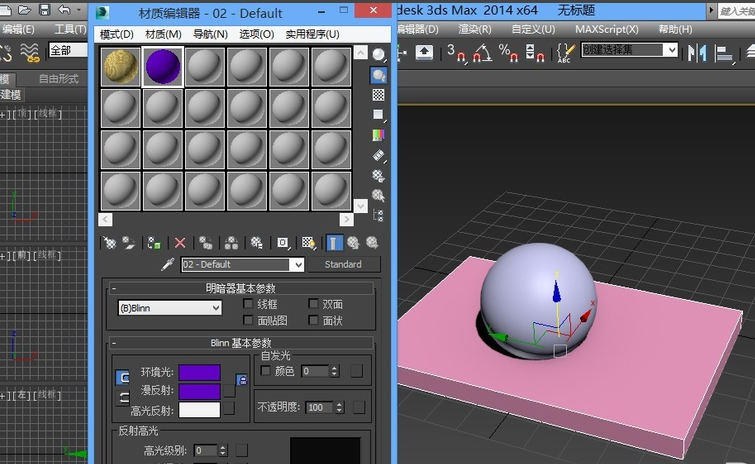The height and width of the screenshot is (464, 755).
Task: Open 材质(M) menu
Action: [x=163, y=34]
